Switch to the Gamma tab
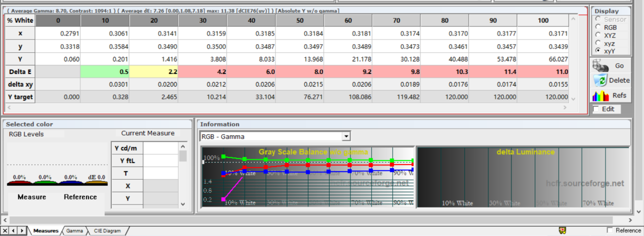The image size is (644, 236). point(74,231)
